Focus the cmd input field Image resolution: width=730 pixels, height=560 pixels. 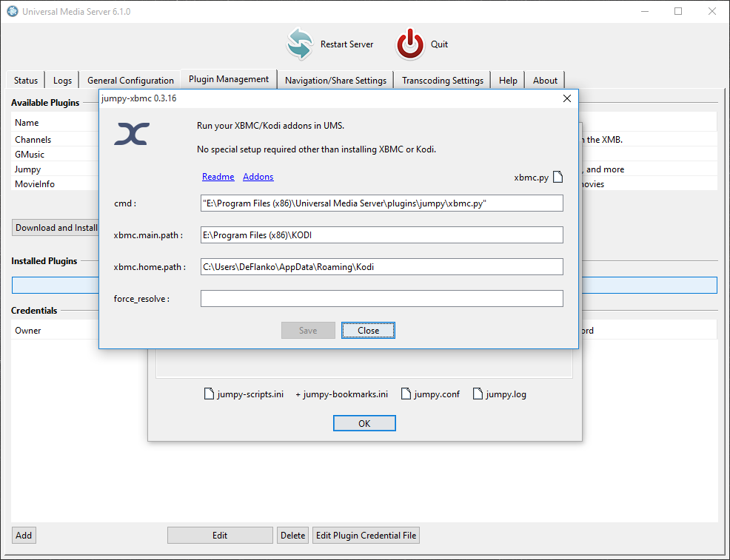[x=382, y=203]
